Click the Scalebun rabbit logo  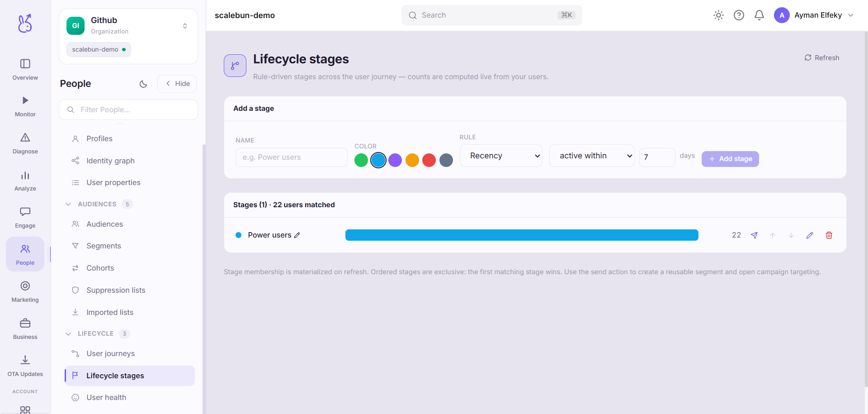(25, 23)
